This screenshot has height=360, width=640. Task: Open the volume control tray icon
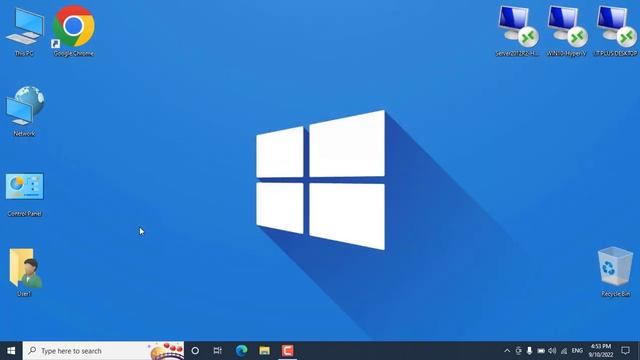[552, 351]
